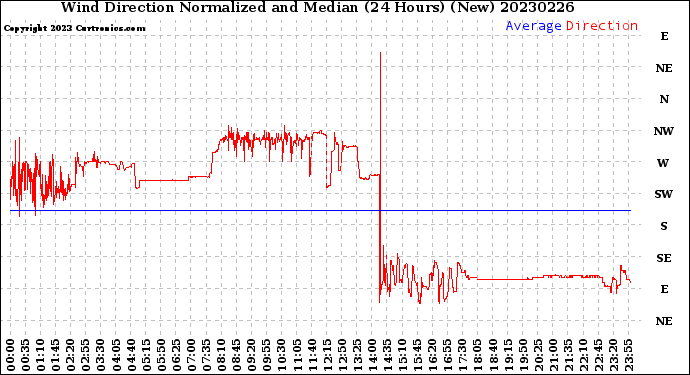690x375 pixels.
Task: Click the 05:50 time axis label
Action: point(161,355)
